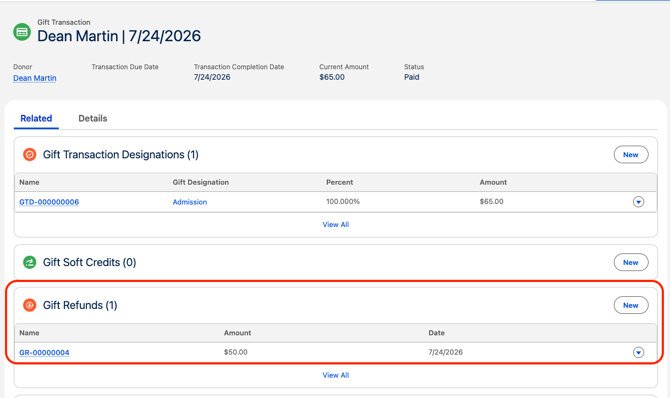Open the Dean Martin donor link
The height and width of the screenshot is (398, 670).
35,78
